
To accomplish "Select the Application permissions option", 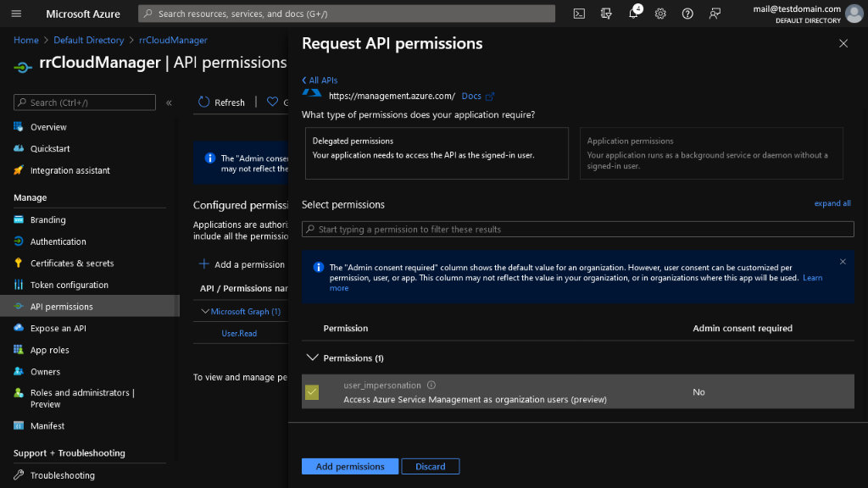I will tap(711, 153).
